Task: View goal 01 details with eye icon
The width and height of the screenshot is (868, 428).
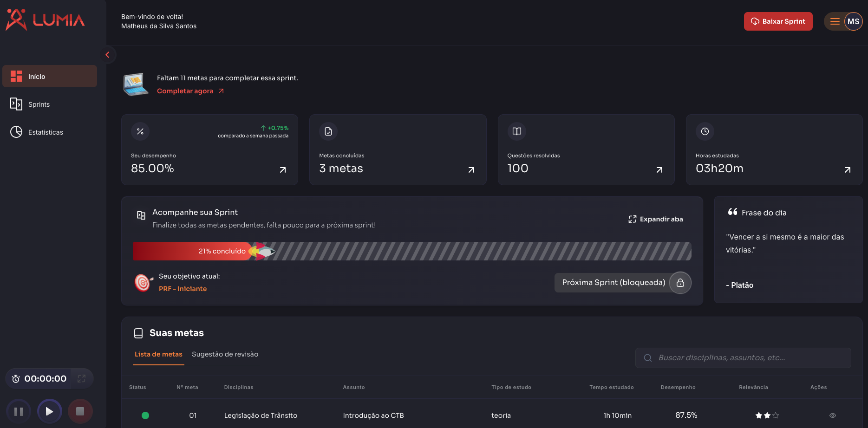Action: (832, 415)
